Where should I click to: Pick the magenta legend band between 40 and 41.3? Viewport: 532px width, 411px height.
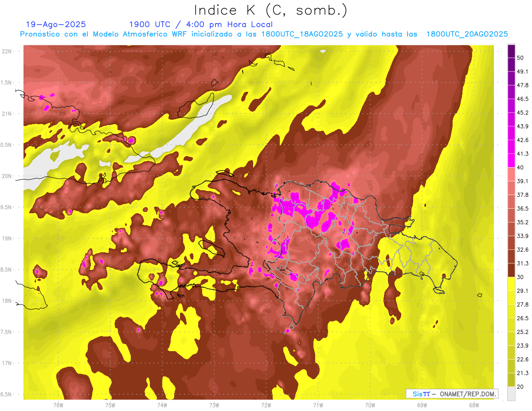click(512, 161)
